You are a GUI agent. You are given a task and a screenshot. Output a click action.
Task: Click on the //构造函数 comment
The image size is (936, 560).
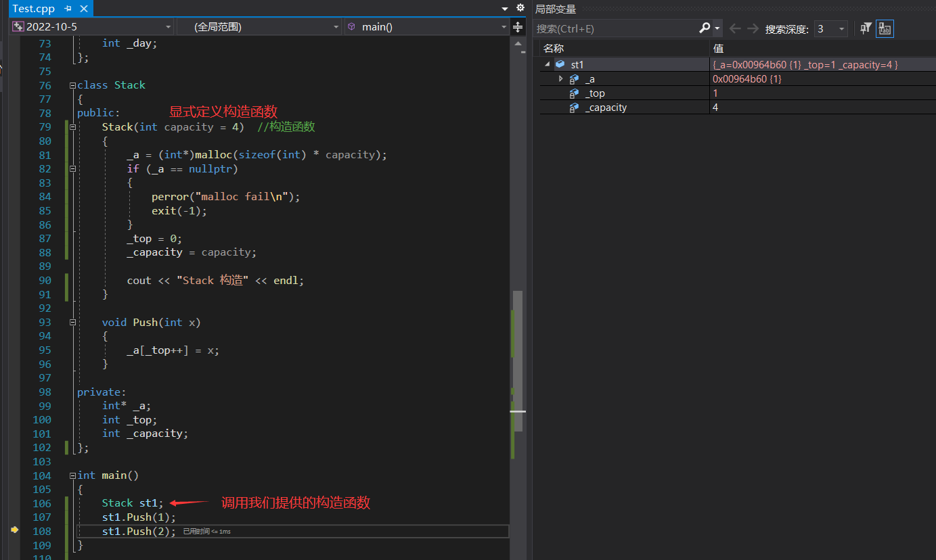[286, 127]
